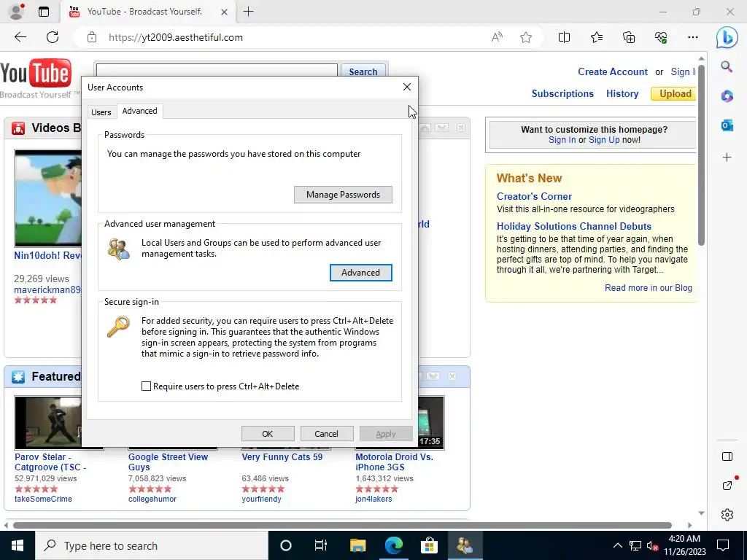Refresh the YouTube page
The height and width of the screenshot is (560, 747).
click(x=53, y=37)
